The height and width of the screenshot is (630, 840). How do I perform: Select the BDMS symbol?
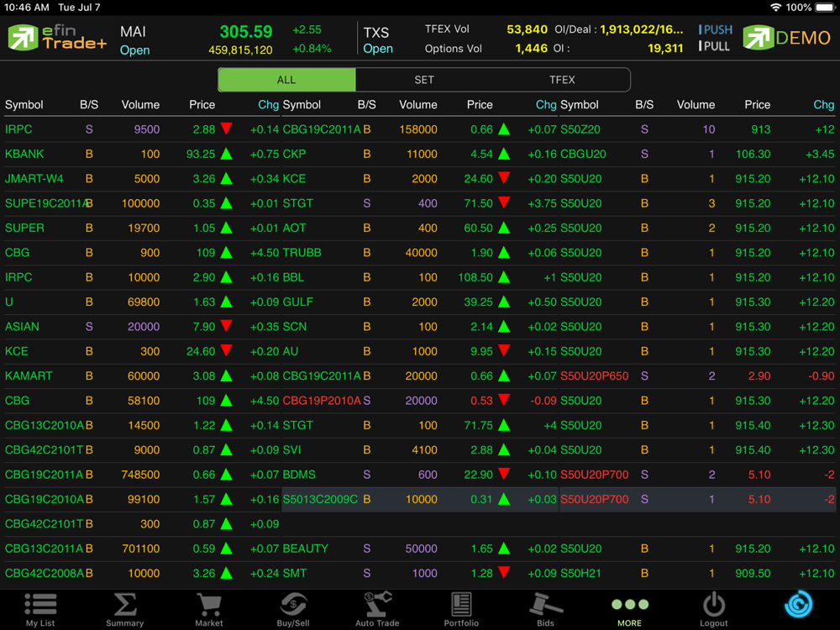[x=299, y=474]
